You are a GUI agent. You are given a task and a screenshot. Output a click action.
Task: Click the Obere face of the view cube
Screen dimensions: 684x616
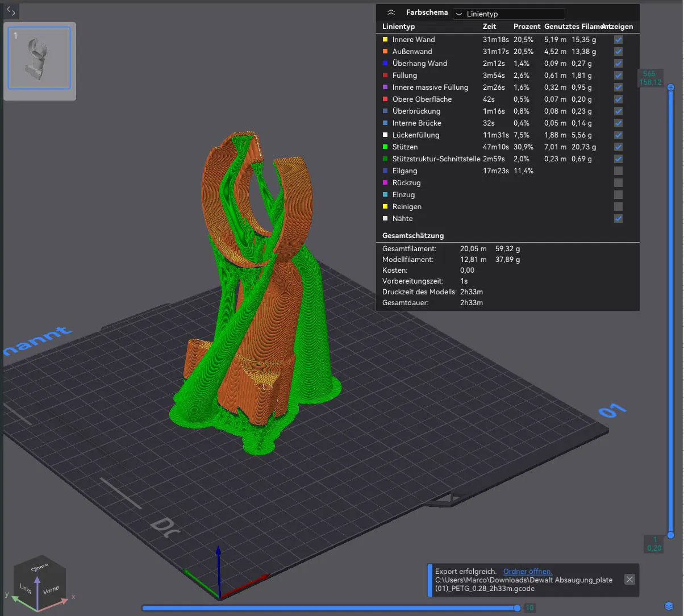tap(40, 568)
